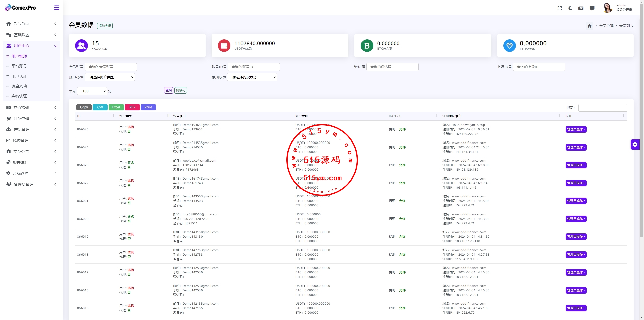This screenshot has width=644, height=320.
Task: Change the display count 100 dropdown
Action: pyautogui.click(x=92, y=91)
